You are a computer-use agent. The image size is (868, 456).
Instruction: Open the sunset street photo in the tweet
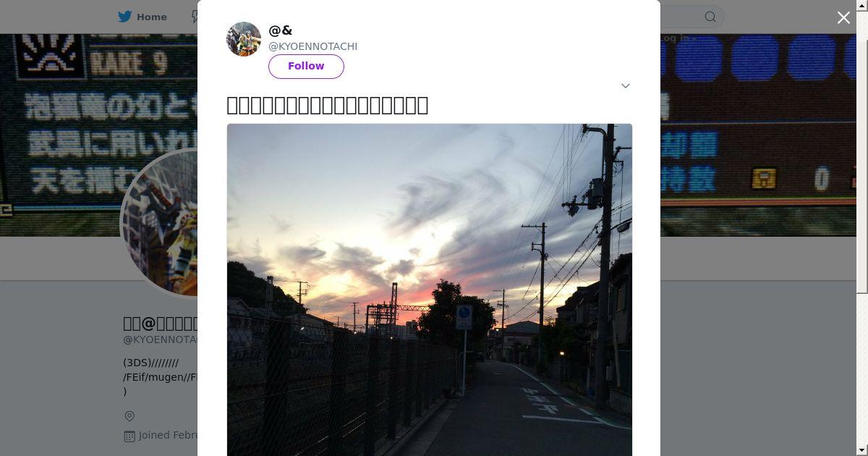click(x=430, y=290)
